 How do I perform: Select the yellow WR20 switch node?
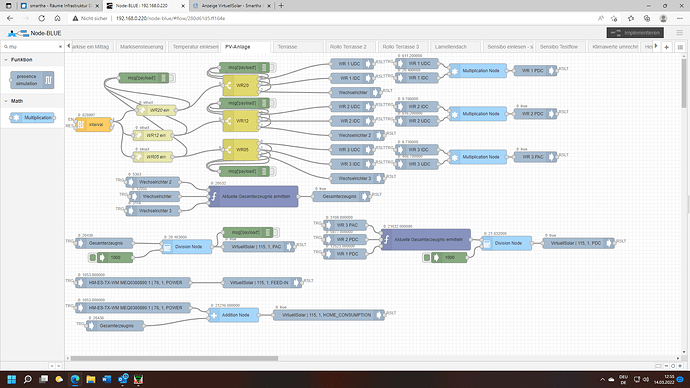point(241,85)
